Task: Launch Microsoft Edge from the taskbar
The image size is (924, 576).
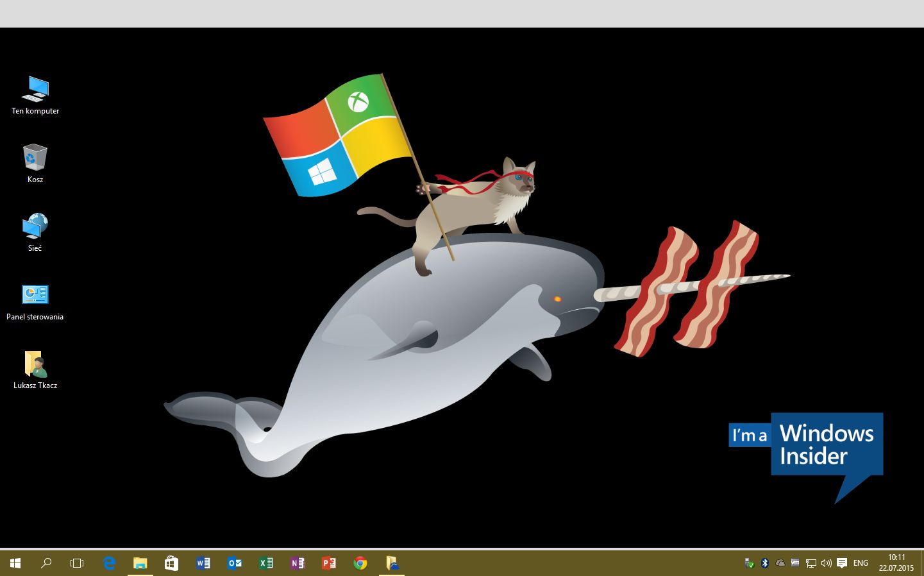Action: [x=109, y=563]
